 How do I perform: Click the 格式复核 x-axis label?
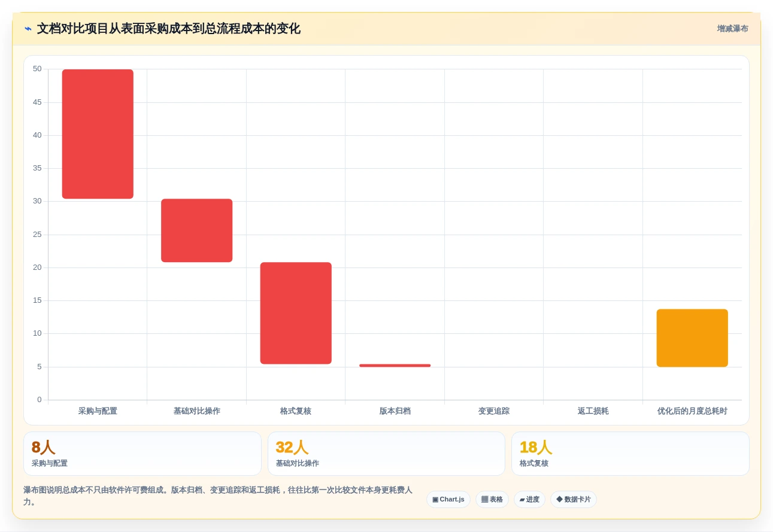click(296, 411)
